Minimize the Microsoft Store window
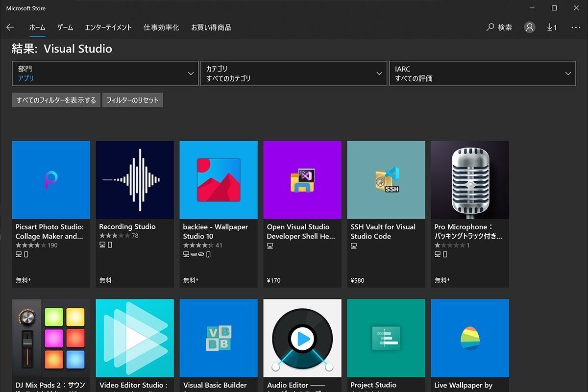This screenshot has height=392, width=588. pos(532,8)
